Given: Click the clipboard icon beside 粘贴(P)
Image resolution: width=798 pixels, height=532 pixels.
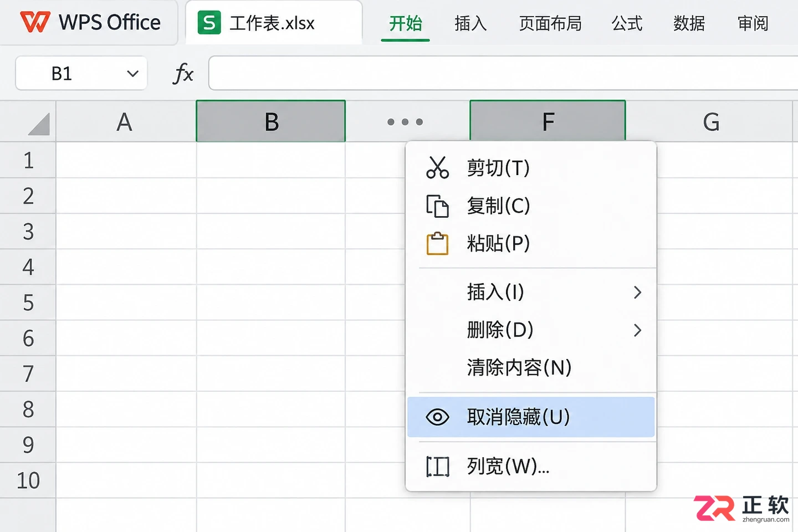Looking at the screenshot, I should [x=437, y=243].
